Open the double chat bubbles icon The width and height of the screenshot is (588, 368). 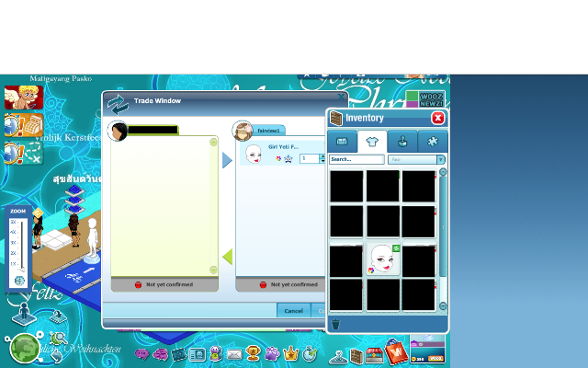coord(161,354)
